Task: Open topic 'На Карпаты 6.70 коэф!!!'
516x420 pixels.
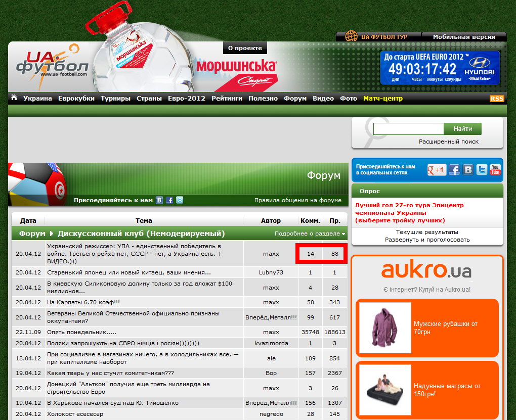Action: pyautogui.click(x=83, y=302)
